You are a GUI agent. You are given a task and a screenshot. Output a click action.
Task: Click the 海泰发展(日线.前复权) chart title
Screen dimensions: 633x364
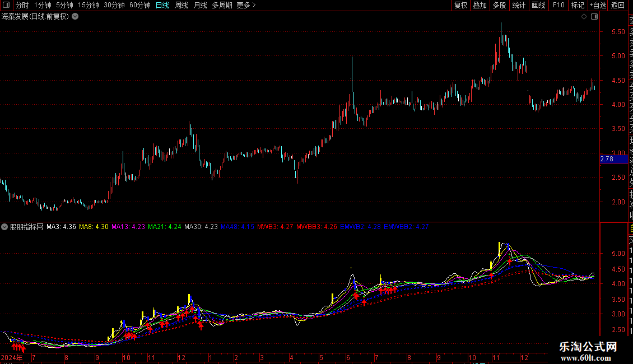[35, 17]
